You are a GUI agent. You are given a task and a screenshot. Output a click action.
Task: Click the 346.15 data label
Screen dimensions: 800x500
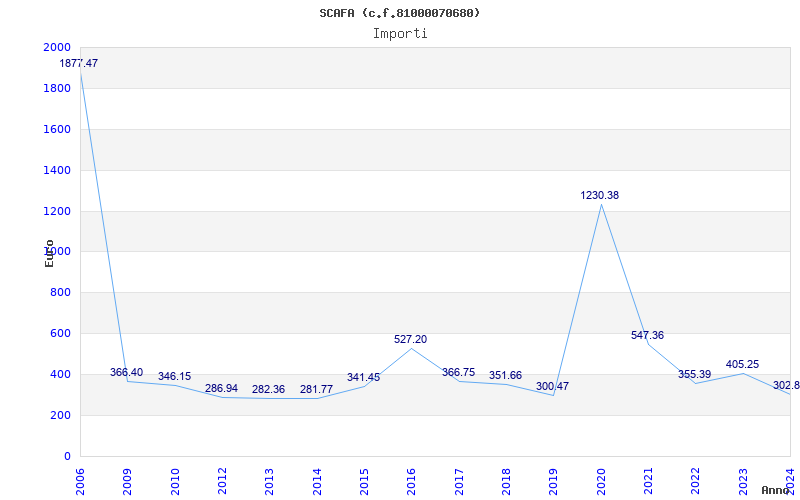174,377
